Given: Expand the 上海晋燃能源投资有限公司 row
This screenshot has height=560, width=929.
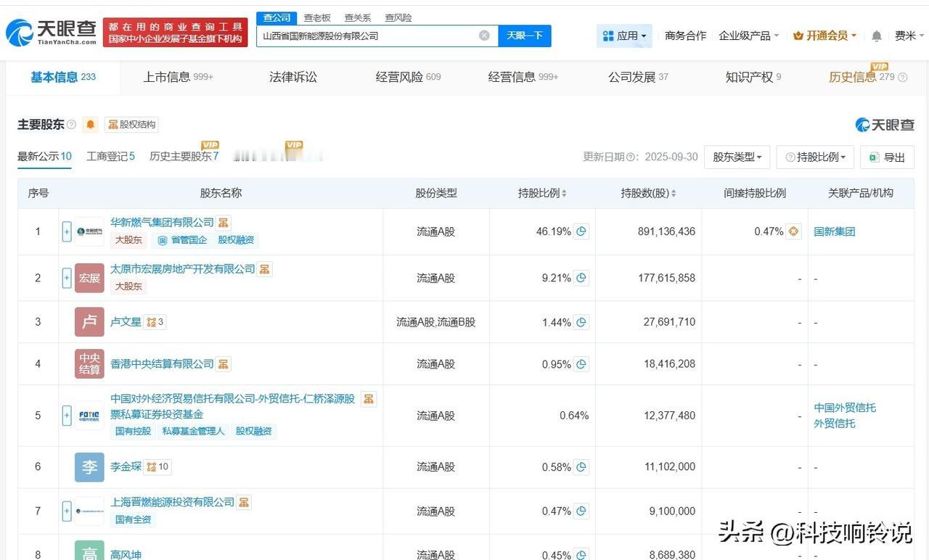Looking at the screenshot, I should tap(67, 511).
